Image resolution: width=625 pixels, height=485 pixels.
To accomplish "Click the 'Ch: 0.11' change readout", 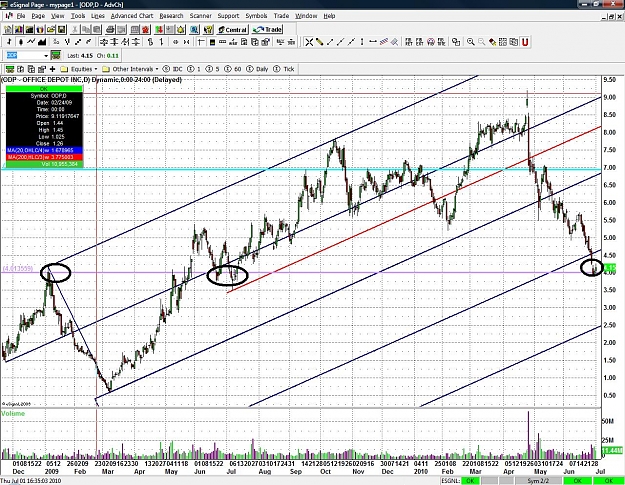I will (108, 56).
